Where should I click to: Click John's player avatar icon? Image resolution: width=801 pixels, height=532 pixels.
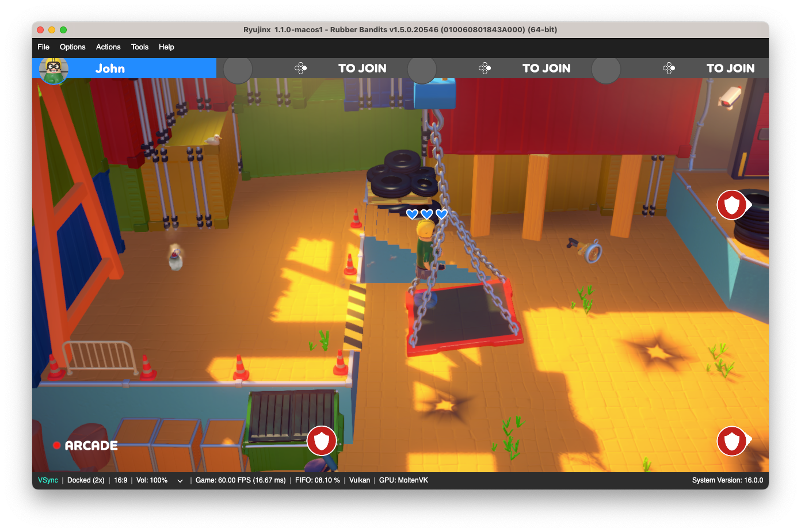click(x=54, y=70)
